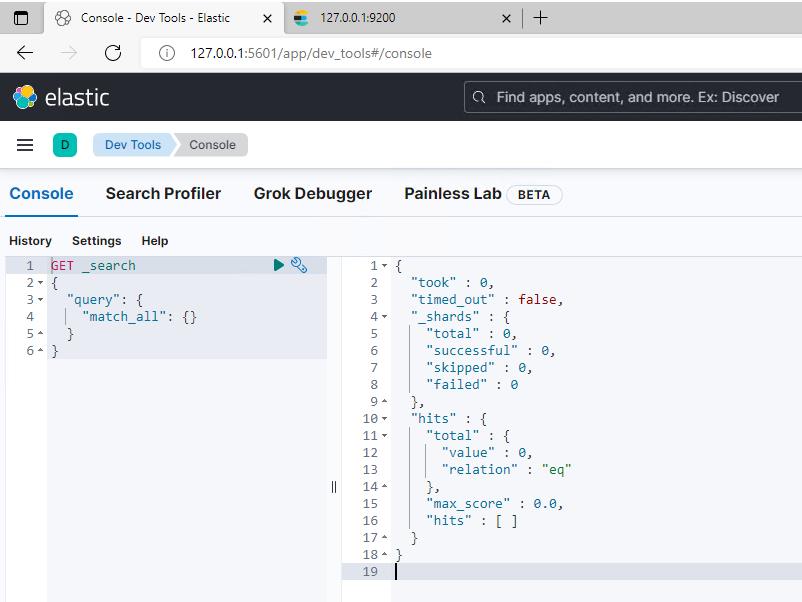Toggle fold marker at response line 9
The height and width of the screenshot is (602, 802).
(x=384, y=401)
